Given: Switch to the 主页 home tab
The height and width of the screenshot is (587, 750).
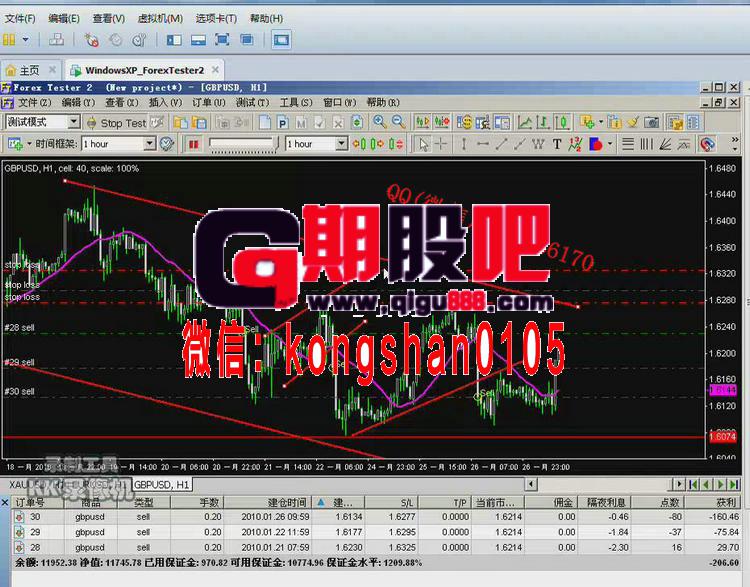Looking at the screenshot, I should click(x=29, y=70).
